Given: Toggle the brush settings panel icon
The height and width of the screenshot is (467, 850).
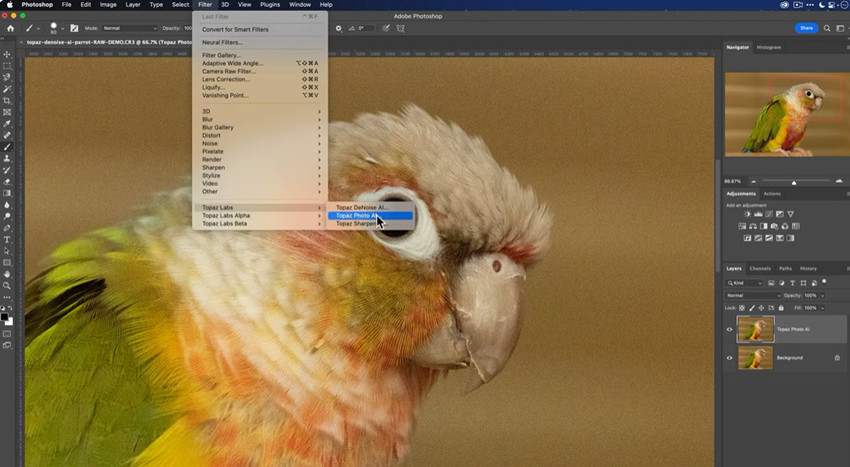Looking at the screenshot, I should pyautogui.click(x=74, y=28).
